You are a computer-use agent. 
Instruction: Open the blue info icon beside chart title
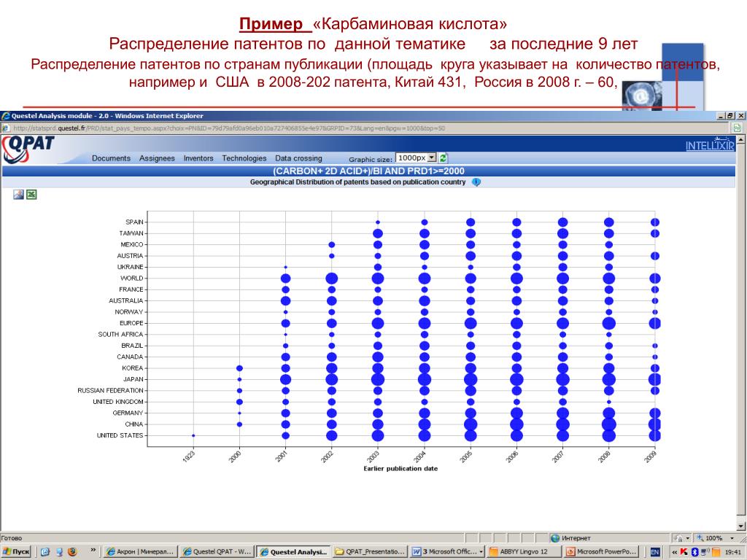tap(476, 182)
